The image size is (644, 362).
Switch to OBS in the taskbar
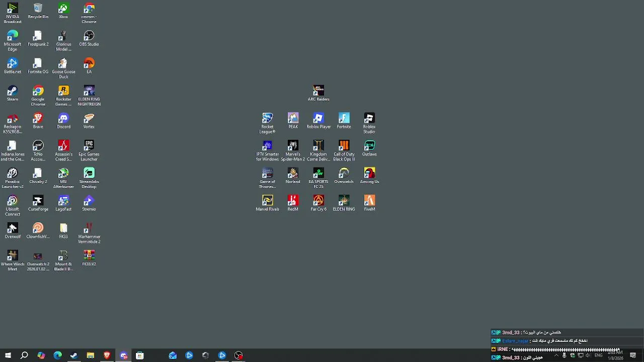pyautogui.click(x=238, y=355)
